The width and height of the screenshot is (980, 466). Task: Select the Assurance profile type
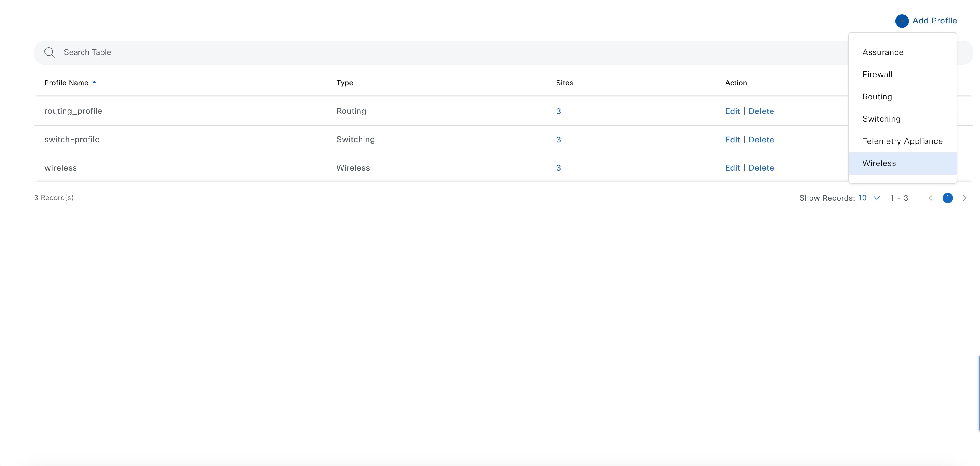[883, 52]
